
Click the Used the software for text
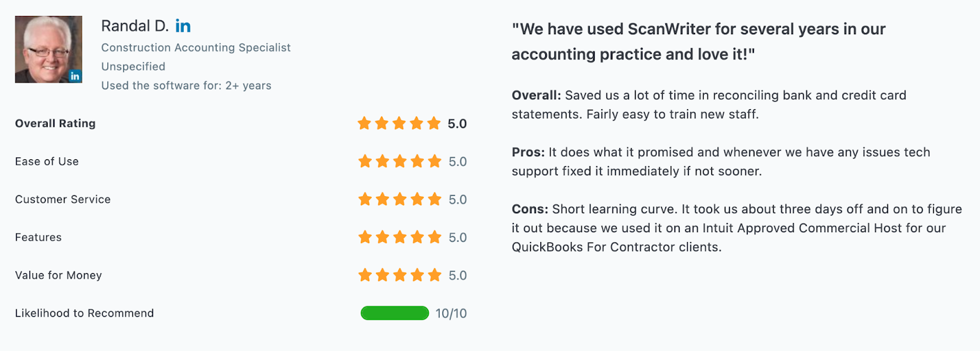coord(186,86)
